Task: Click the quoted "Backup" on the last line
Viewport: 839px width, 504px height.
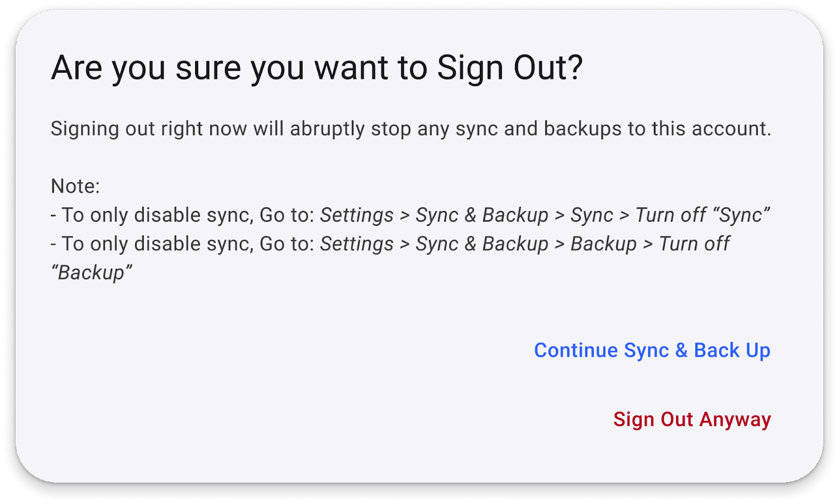Action: [x=91, y=273]
